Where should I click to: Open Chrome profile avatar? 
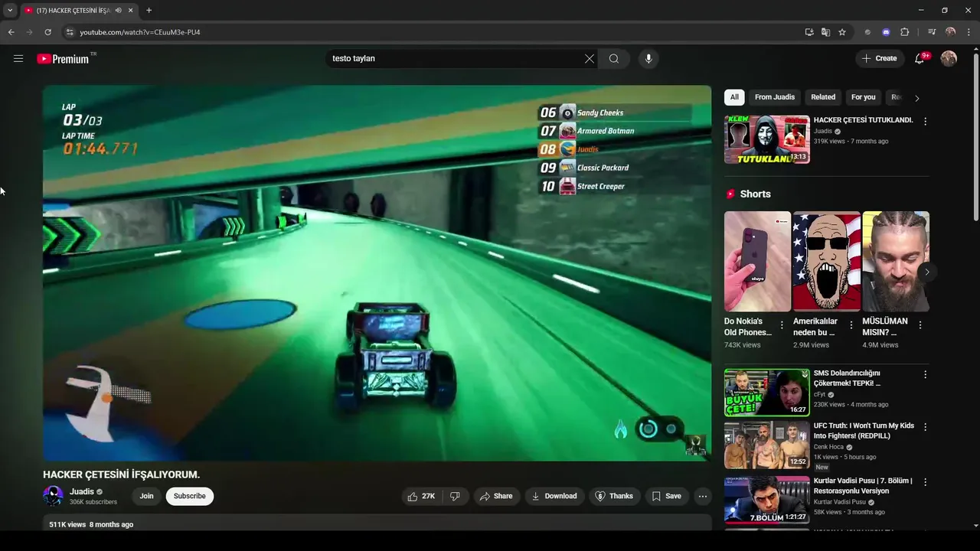[950, 32]
